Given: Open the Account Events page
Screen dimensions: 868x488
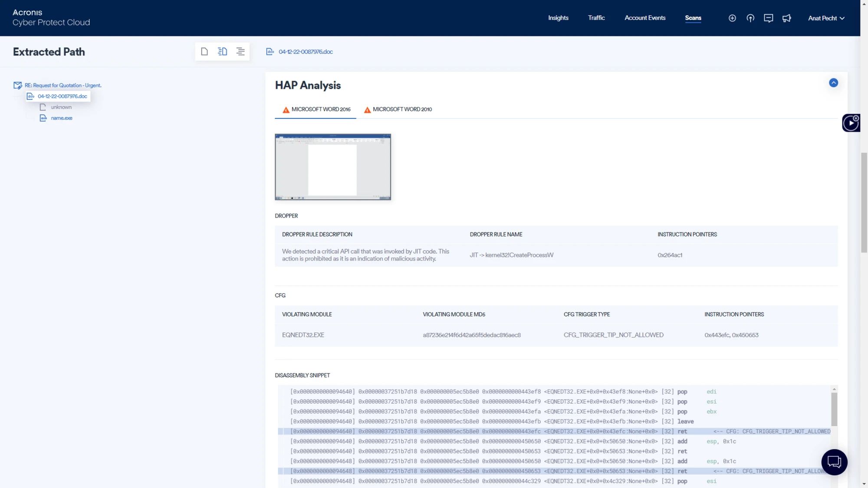Looking at the screenshot, I should pyautogui.click(x=645, y=18).
